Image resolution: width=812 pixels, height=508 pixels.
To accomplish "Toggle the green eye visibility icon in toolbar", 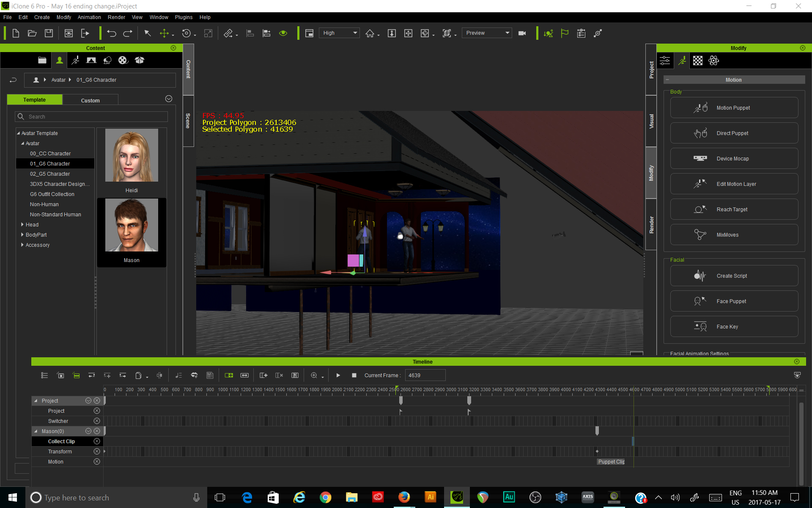I will (283, 33).
